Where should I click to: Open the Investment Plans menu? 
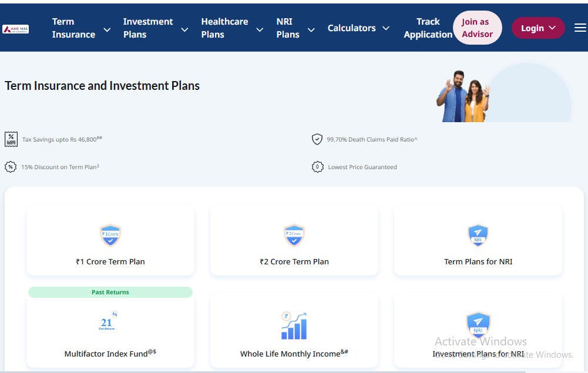click(148, 28)
